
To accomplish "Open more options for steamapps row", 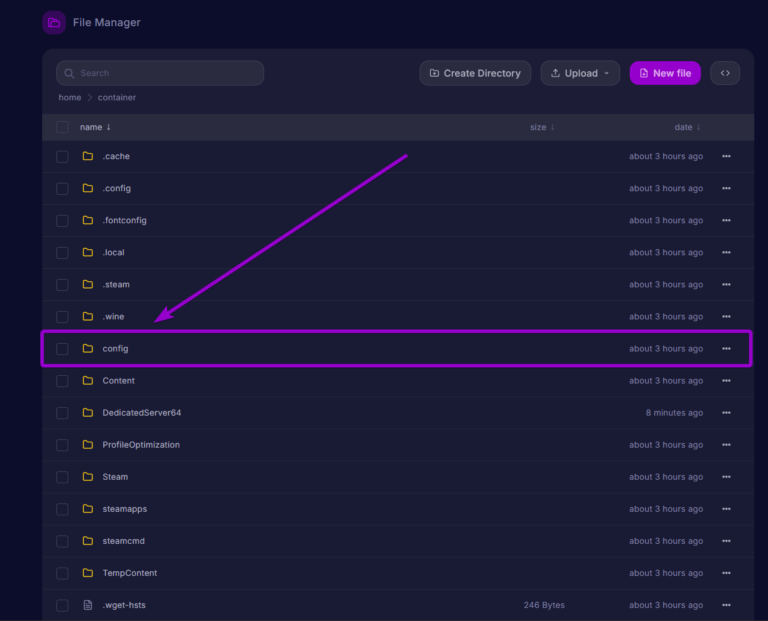I will (x=726, y=509).
